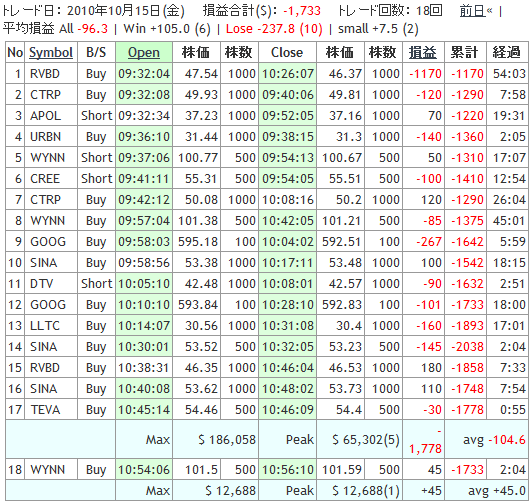Click close time 10:26:07 cell
The image size is (531, 503).
(x=288, y=74)
